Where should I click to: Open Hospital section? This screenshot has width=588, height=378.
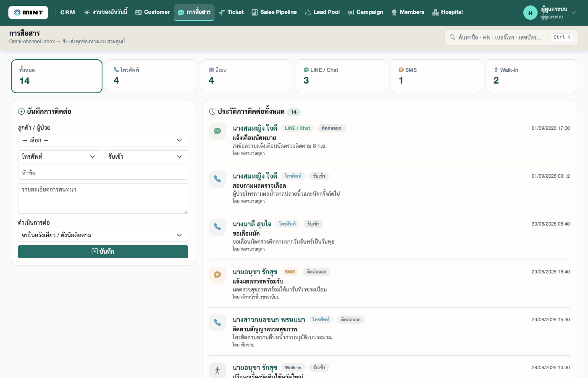pos(447,12)
